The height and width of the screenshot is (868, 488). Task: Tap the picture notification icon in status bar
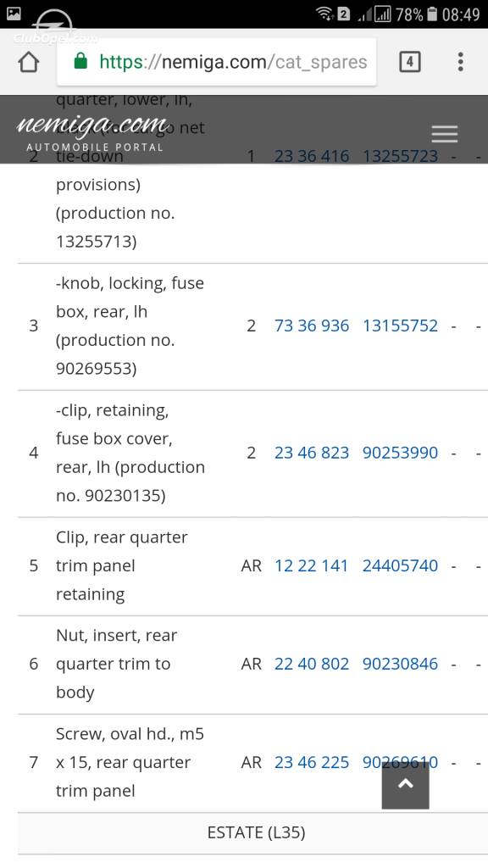(14, 14)
